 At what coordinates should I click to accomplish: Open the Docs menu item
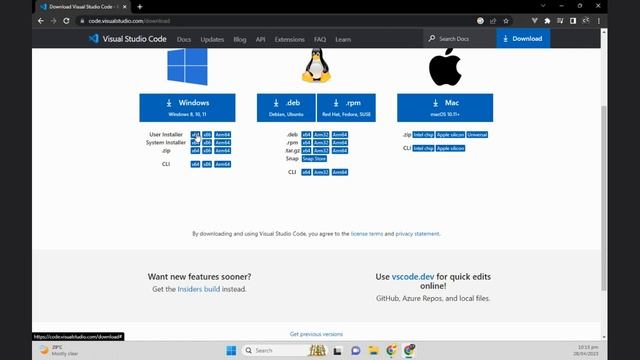pyautogui.click(x=184, y=40)
